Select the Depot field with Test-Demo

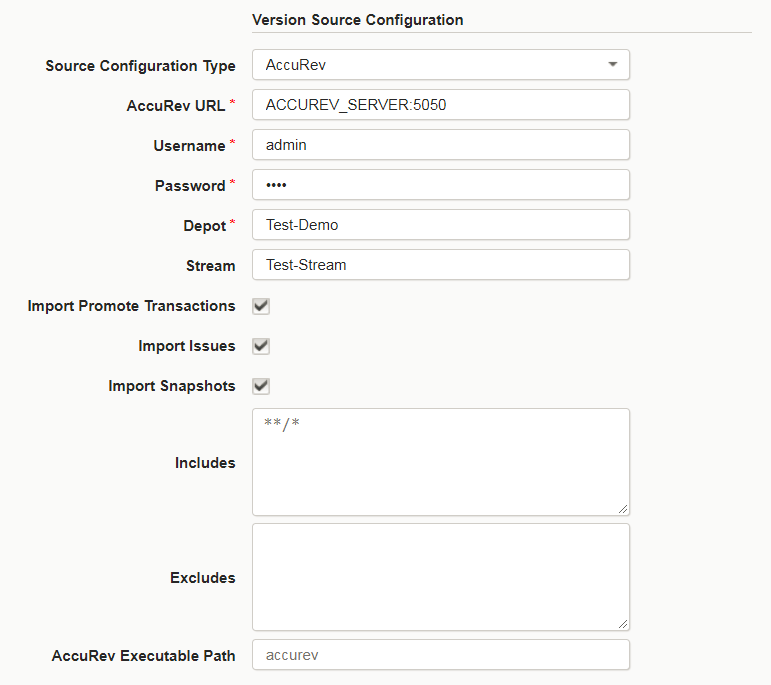point(440,225)
